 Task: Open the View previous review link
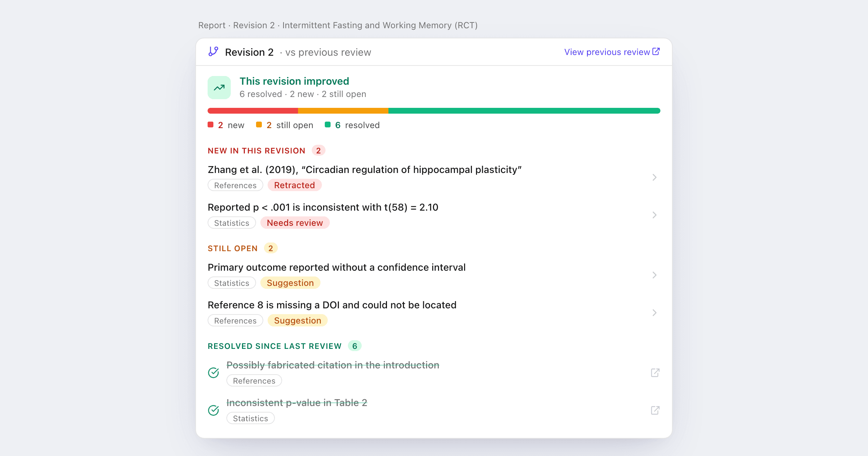tap(607, 52)
